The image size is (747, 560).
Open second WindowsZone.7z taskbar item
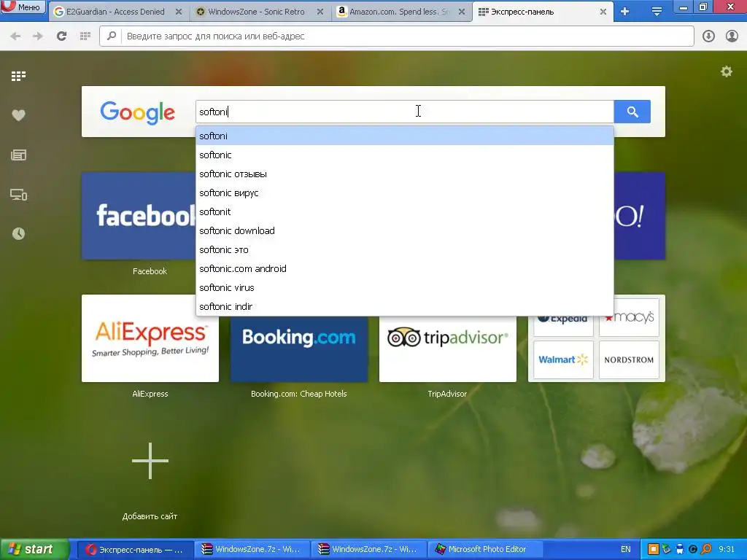368,550
